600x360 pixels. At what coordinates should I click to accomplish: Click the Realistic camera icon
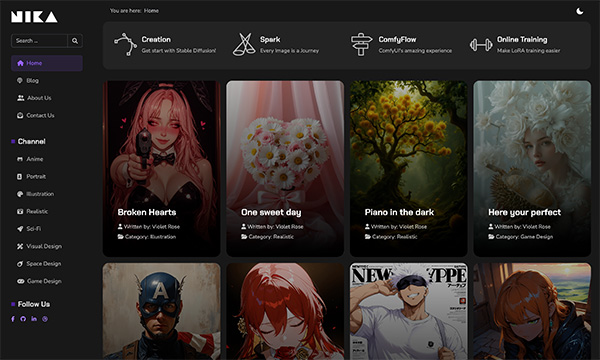tap(20, 211)
